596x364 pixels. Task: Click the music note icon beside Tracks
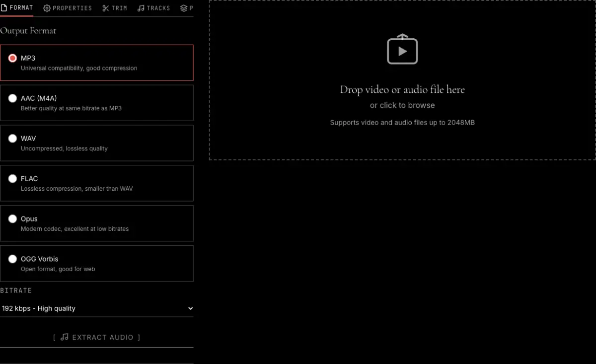click(x=141, y=8)
